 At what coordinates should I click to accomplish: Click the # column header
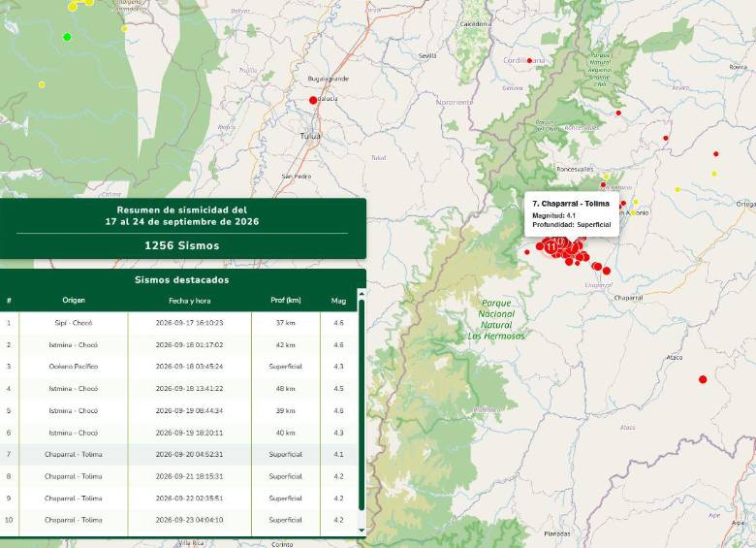[9, 300]
